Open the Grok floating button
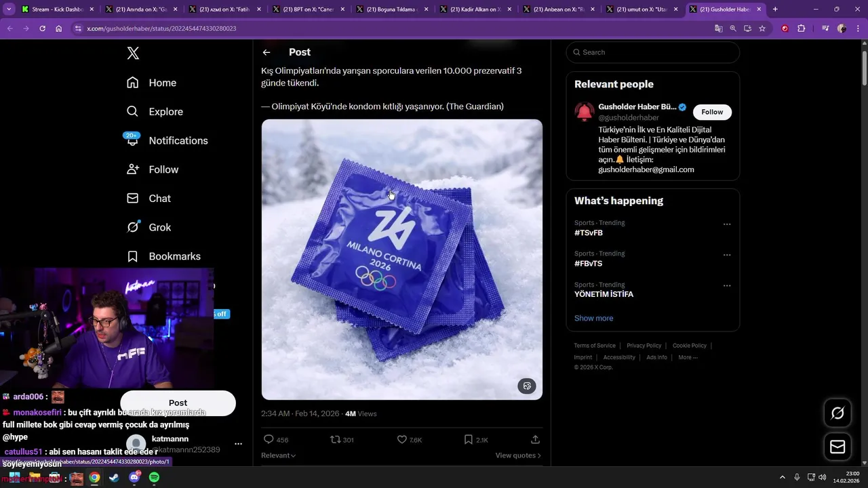The image size is (868, 488). [837, 413]
